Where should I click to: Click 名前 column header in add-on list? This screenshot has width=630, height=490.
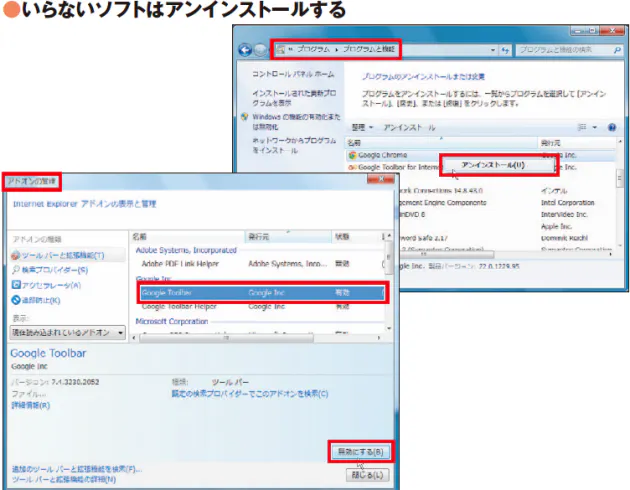tap(187, 237)
